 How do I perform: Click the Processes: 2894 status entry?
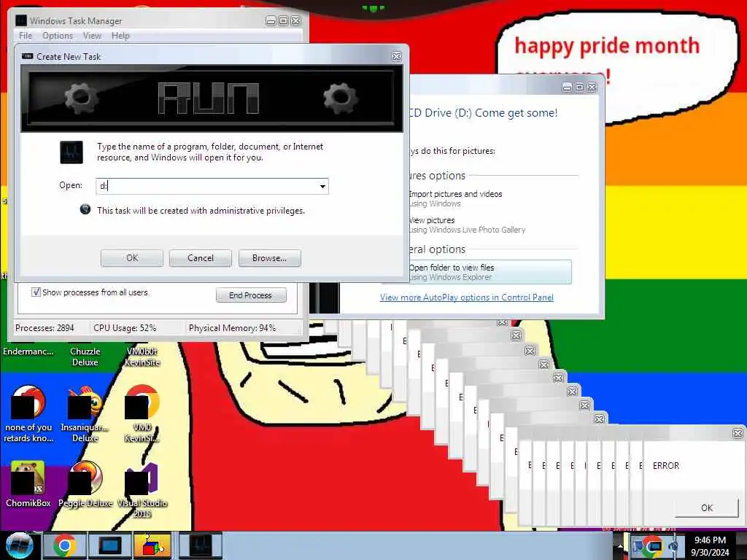coord(44,327)
